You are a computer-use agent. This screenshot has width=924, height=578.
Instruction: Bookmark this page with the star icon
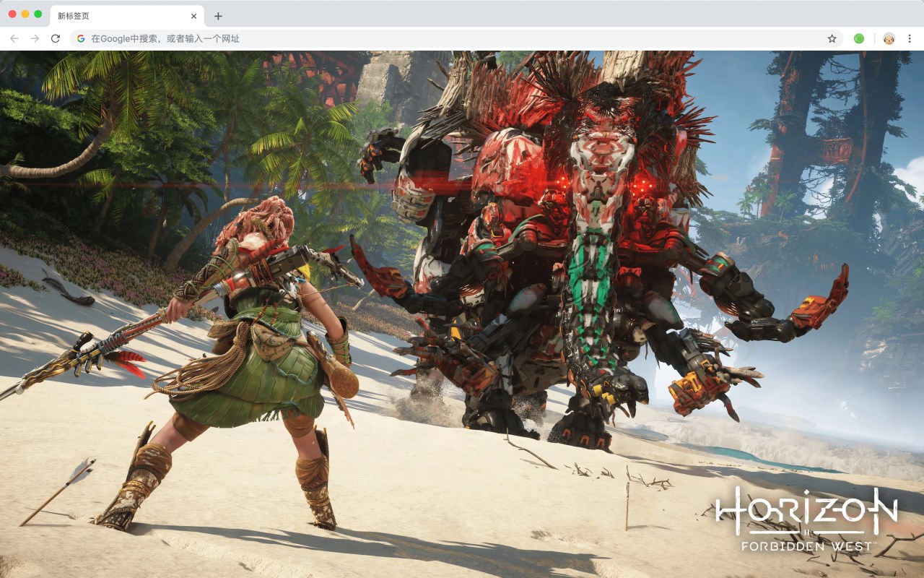click(x=832, y=38)
